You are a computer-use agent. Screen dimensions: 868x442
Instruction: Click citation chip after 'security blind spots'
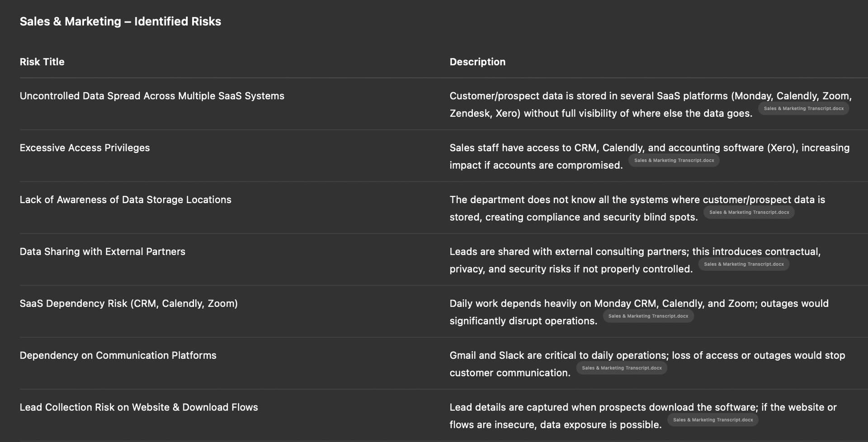[x=749, y=212]
